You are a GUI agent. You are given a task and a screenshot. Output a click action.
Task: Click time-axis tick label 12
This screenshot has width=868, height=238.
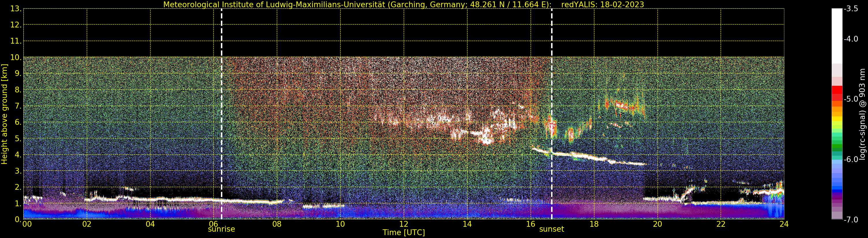404,224
